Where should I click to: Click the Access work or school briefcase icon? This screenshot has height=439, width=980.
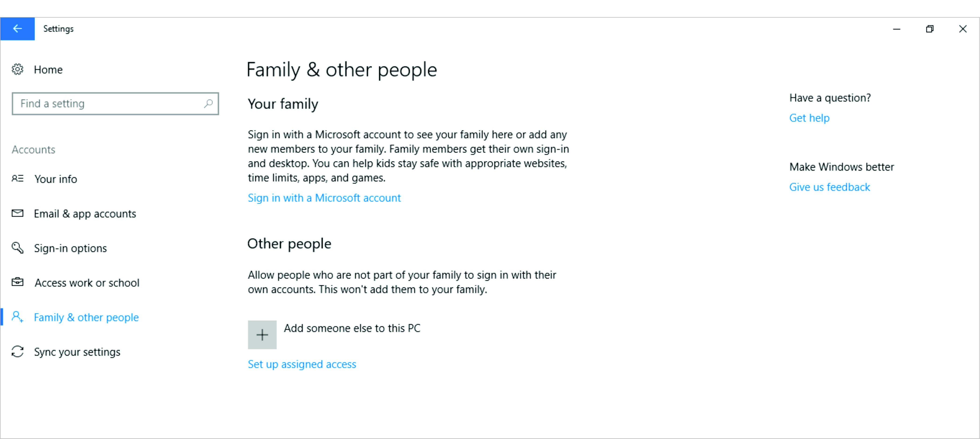click(18, 282)
